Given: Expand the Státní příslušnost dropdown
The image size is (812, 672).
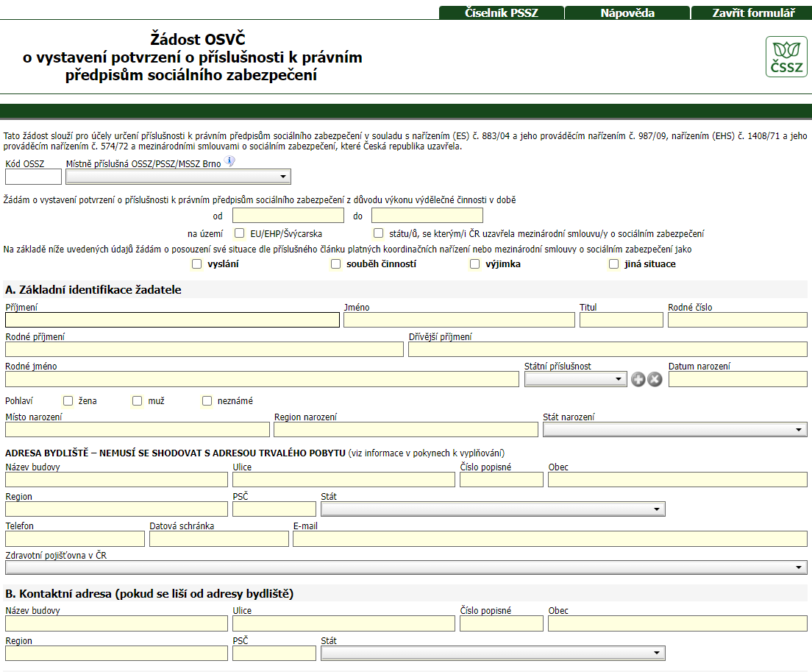Looking at the screenshot, I should click(575, 379).
